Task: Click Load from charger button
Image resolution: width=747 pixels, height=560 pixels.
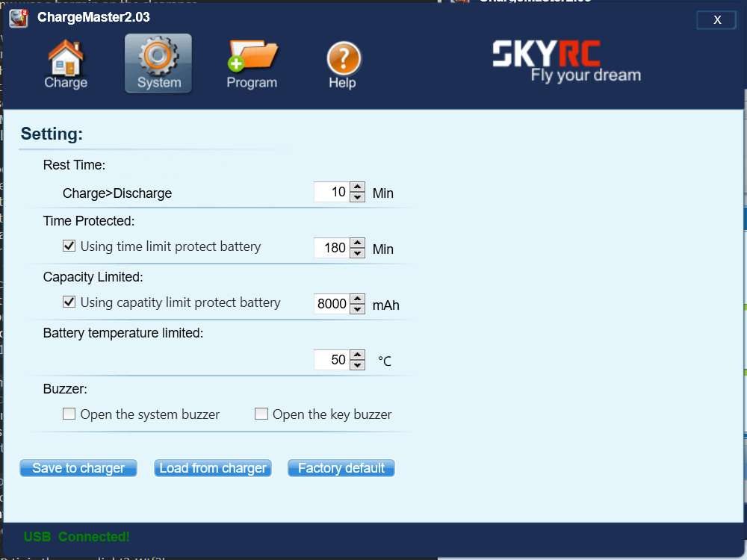Action: (x=213, y=468)
